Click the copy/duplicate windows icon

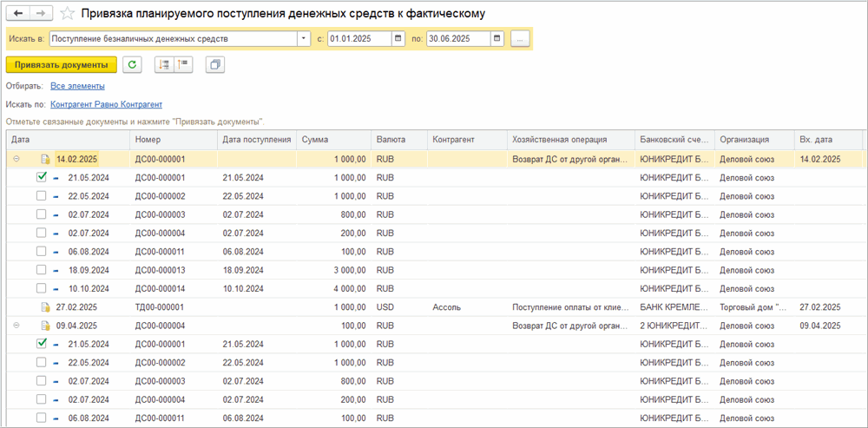click(x=216, y=64)
